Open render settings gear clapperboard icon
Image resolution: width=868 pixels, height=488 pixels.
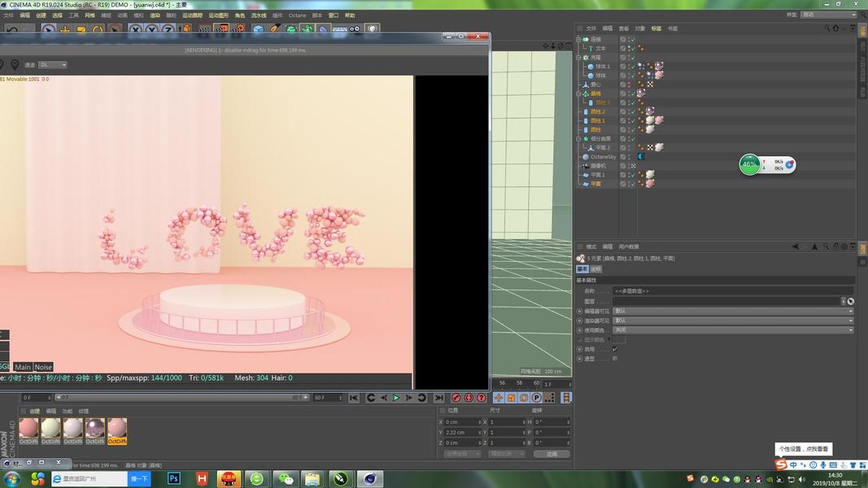(x=238, y=29)
